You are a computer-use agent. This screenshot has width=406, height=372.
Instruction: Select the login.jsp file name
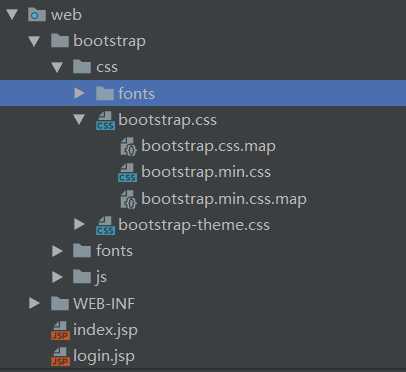click(104, 356)
